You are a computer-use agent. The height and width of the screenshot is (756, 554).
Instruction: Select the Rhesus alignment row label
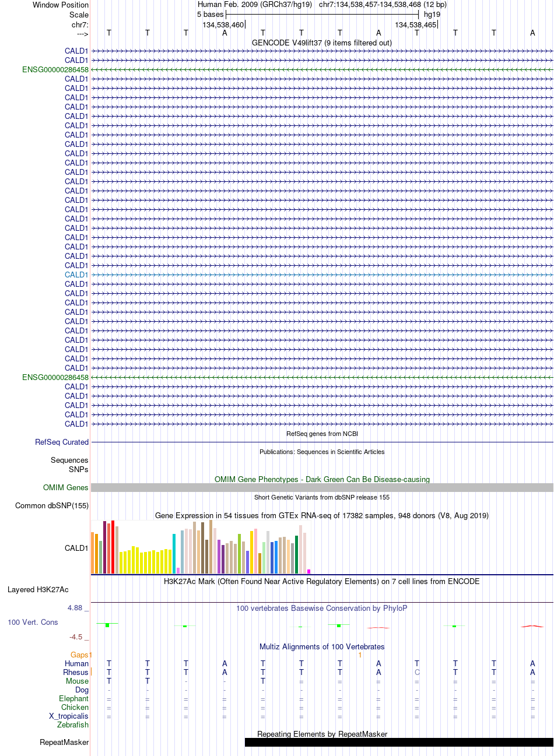click(76, 672)
